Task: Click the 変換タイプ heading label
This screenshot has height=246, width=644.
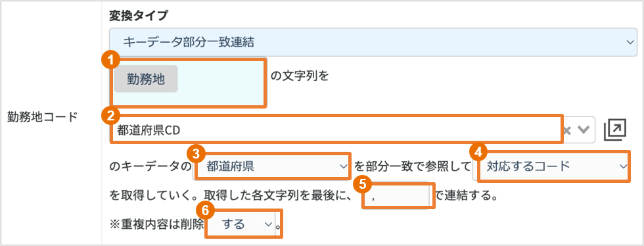Action: tap(139, 16)
